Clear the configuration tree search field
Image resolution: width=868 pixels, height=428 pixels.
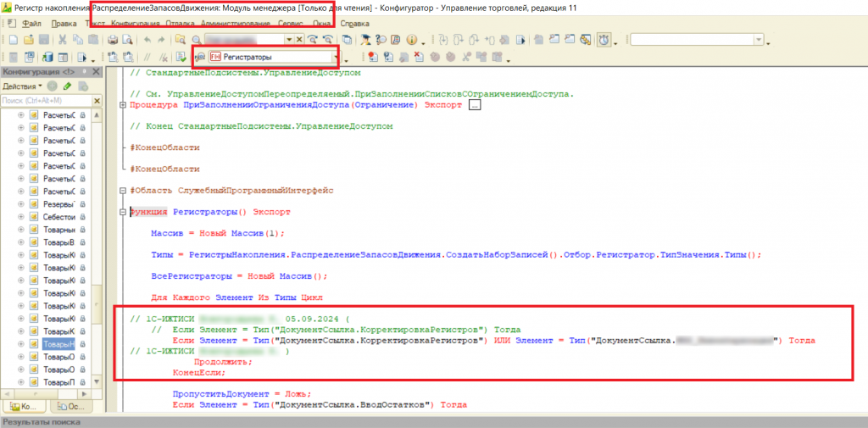point(97,100)
